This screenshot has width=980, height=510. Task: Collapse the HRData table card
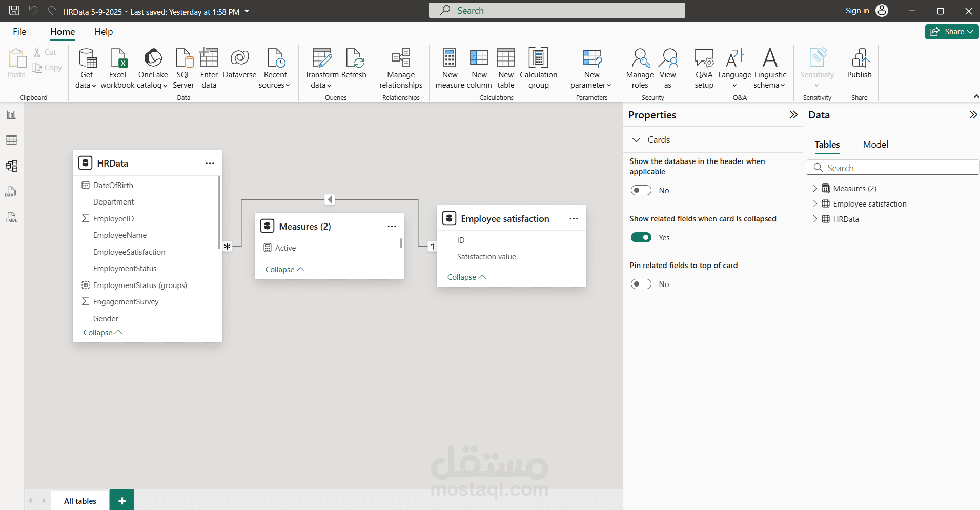pos(103,333)
